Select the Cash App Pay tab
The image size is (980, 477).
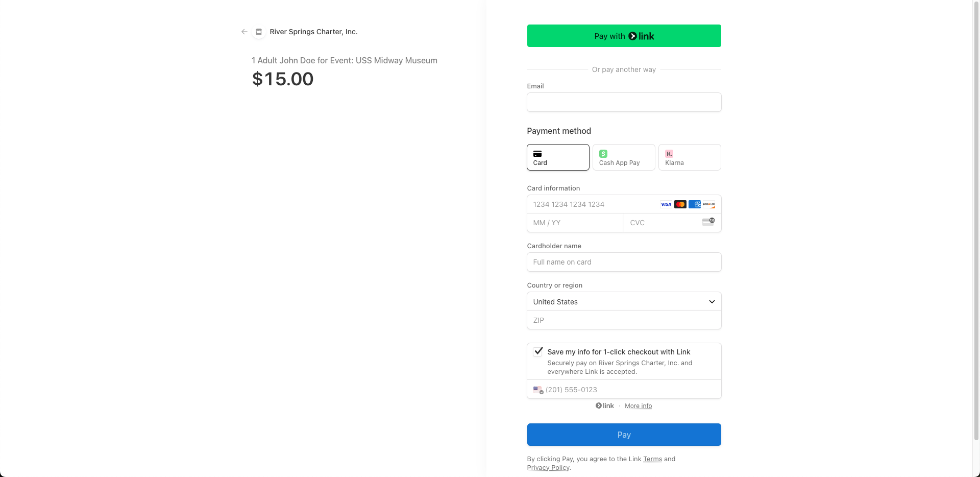pyautogui.click(x=624, y=157)
